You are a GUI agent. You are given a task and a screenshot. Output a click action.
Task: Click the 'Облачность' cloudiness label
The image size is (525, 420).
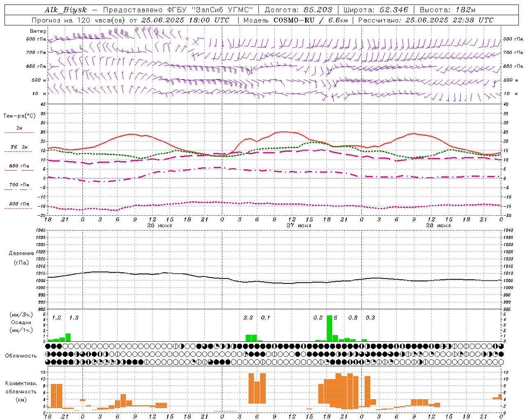coord(21,356)
